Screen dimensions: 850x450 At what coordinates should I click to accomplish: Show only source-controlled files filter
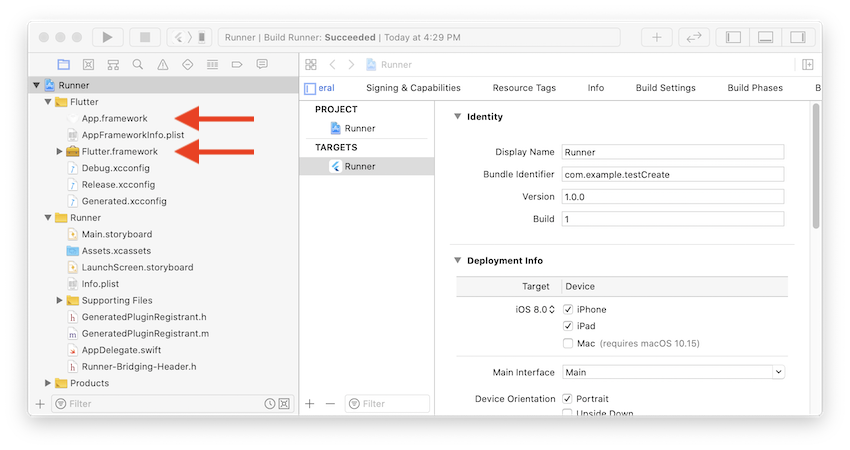click(284, 404)
